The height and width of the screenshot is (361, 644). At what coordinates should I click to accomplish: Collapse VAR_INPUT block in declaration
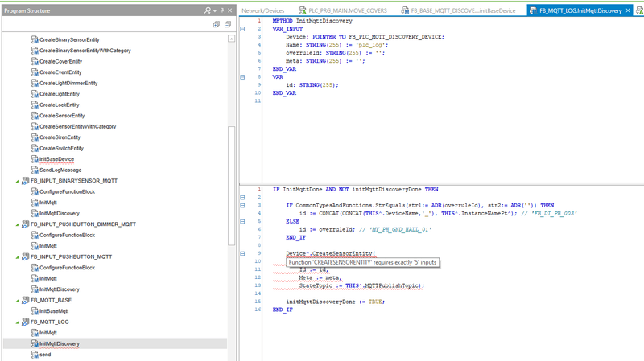[242, 29]
